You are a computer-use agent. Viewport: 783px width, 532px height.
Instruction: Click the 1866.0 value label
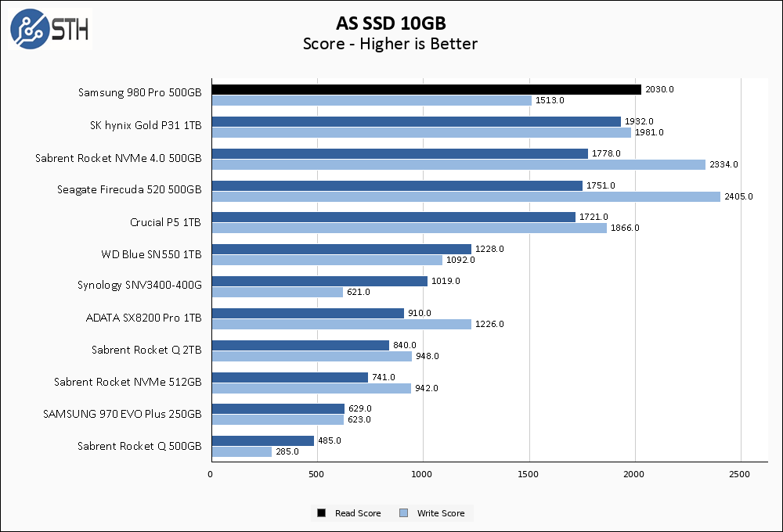coord(625,228)
